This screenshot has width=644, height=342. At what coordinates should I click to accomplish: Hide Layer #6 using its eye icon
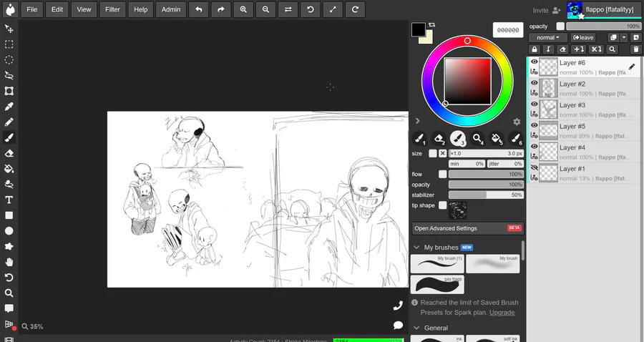coord(534,62)
